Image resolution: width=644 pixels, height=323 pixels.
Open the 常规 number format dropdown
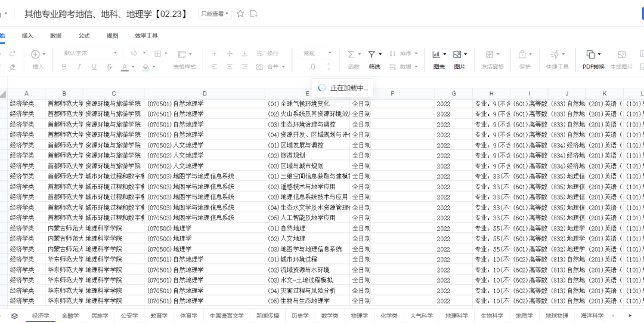(x=317, y=54)
